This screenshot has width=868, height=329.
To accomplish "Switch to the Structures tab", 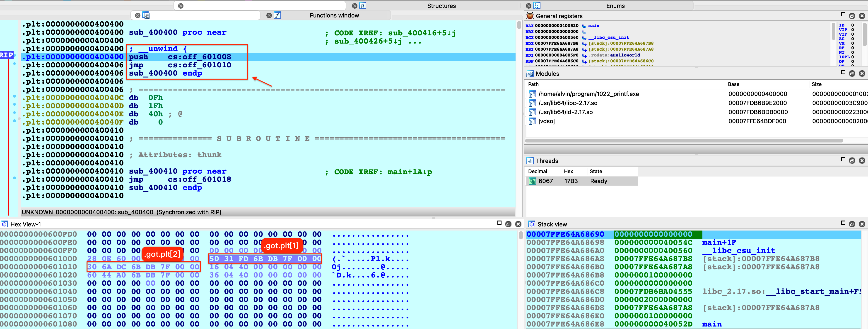I will pyautogui.click(x=441, y=6).
